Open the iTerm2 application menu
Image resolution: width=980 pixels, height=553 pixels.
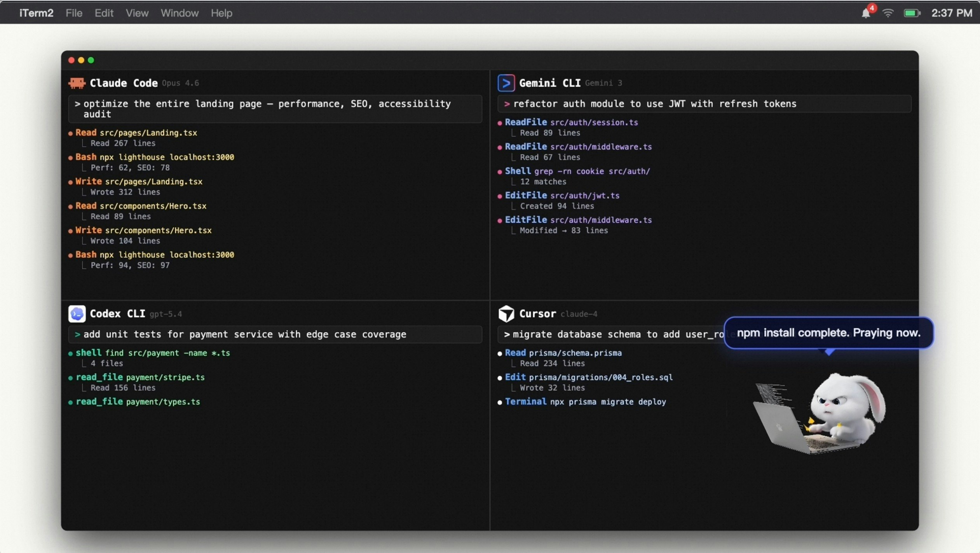coord(37,13)
